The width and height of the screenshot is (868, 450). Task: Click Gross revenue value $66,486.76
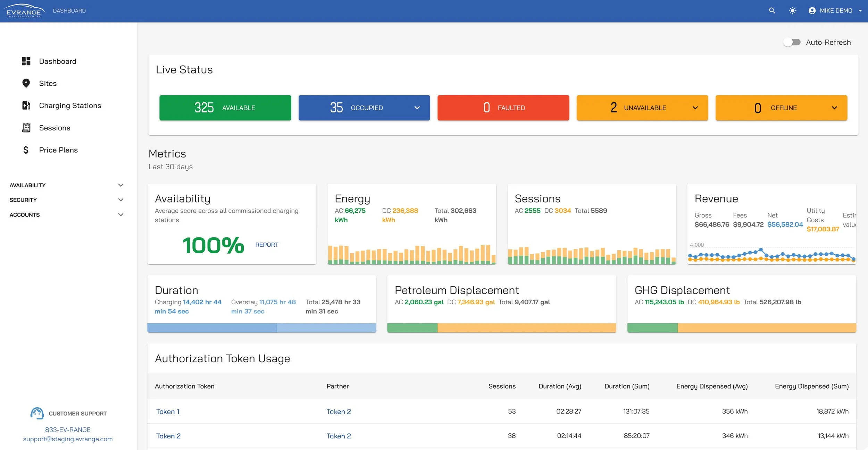pyautogui.click(x=712, y=224)
